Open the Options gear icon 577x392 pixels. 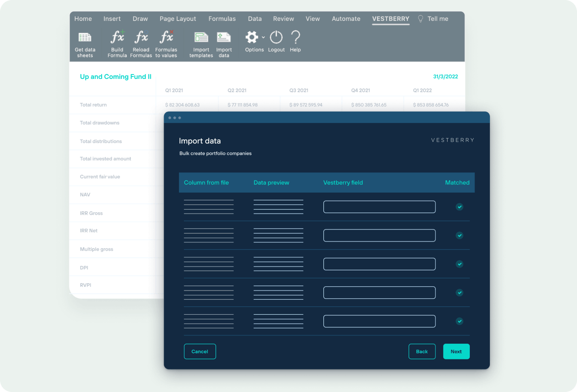[252, 37]
